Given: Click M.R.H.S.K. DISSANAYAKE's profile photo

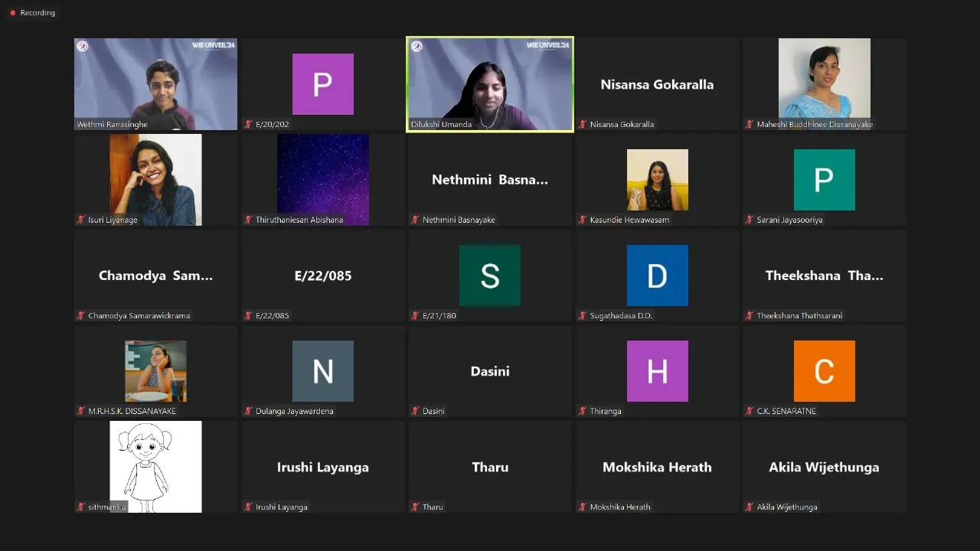Looking at the screenshot, I should pos(155,371).
